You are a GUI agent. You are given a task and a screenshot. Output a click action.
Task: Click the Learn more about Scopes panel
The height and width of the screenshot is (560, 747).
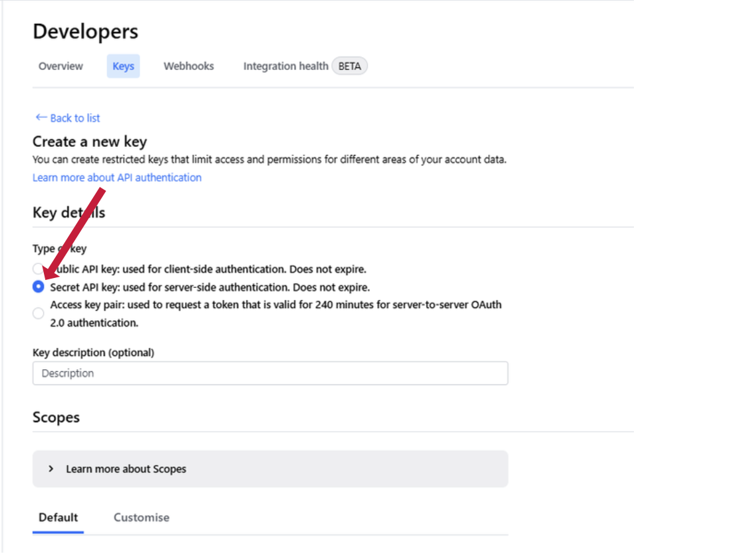coord(269,468)
